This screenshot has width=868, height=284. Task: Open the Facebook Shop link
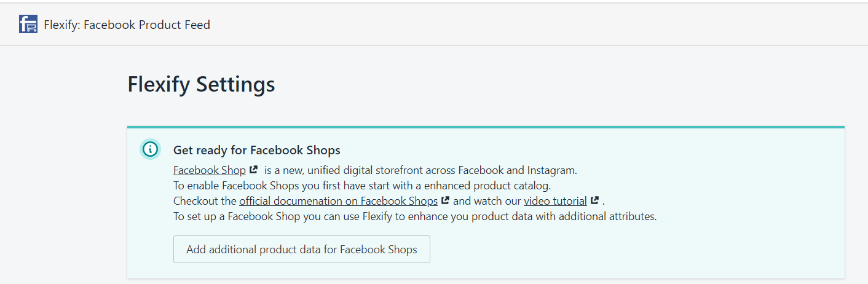coord(210,170)
